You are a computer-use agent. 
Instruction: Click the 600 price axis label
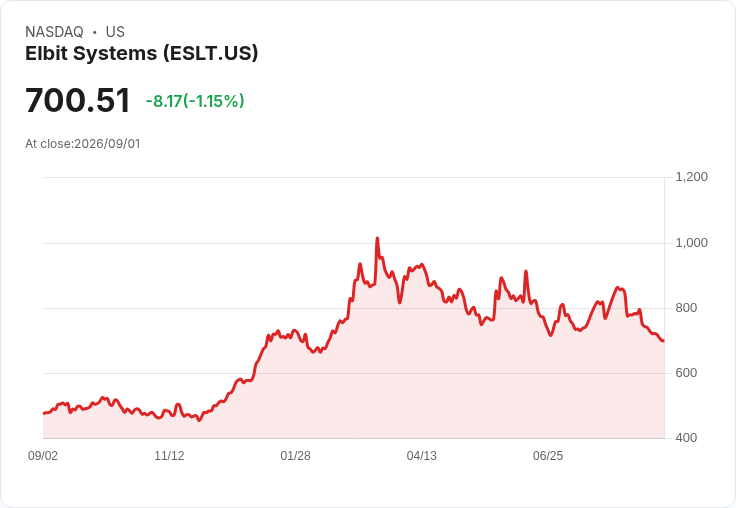click(686, 373)
